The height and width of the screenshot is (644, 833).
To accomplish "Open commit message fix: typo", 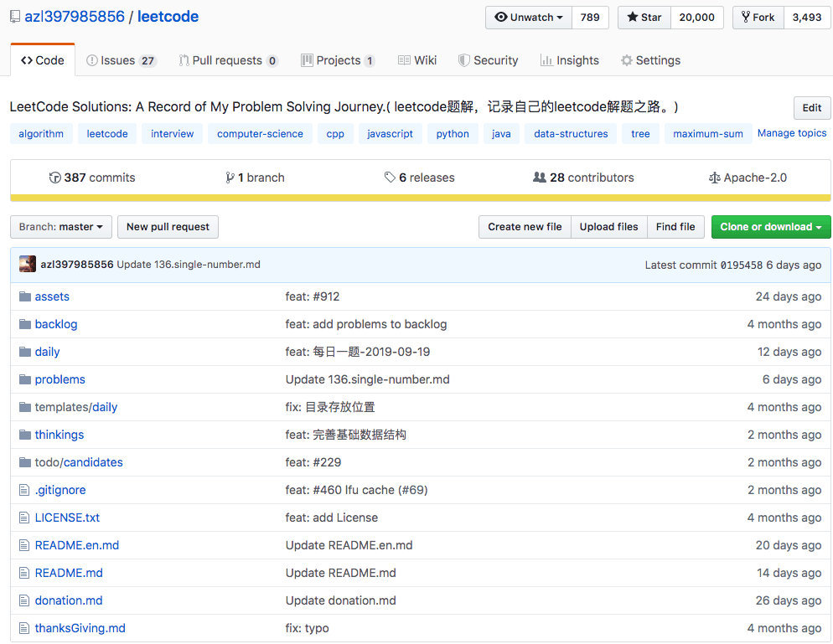I will (x=307, y=628).
